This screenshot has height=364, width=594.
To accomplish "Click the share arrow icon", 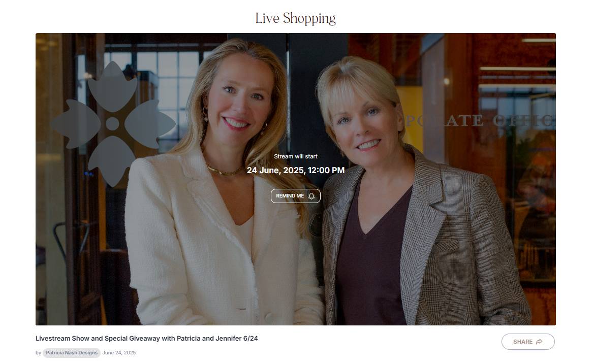I will 540,342.
